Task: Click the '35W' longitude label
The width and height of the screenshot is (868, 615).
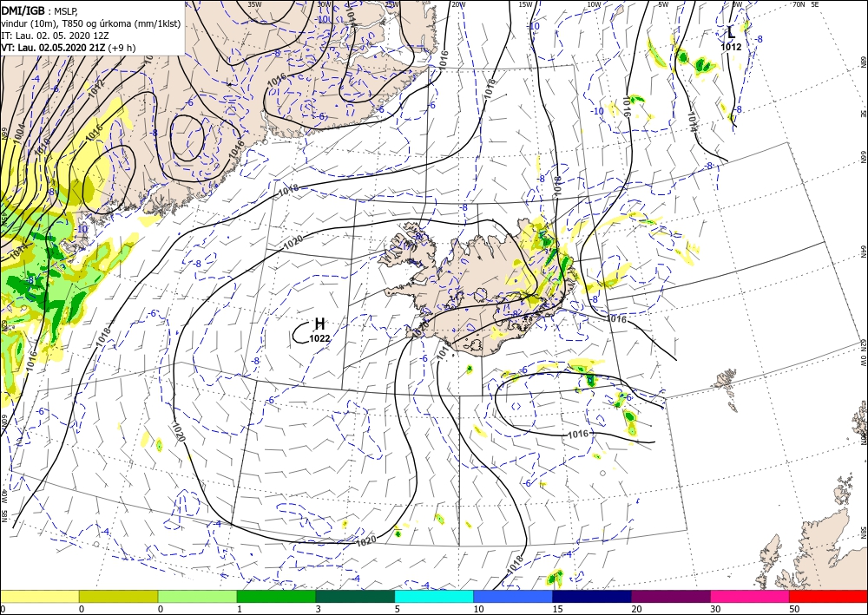Action: (x=254, y=4)
